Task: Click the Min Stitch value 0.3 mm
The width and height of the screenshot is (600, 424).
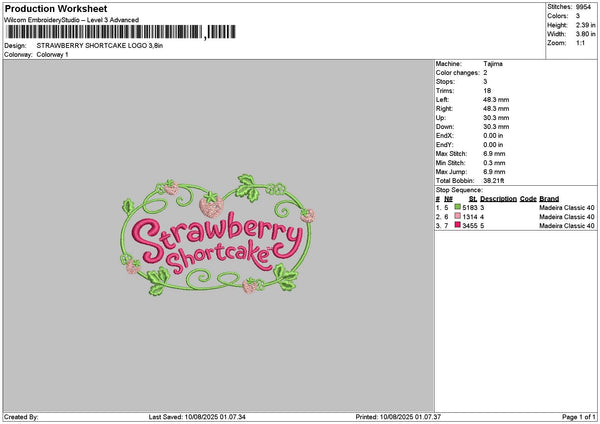Action: pos(494,163)
